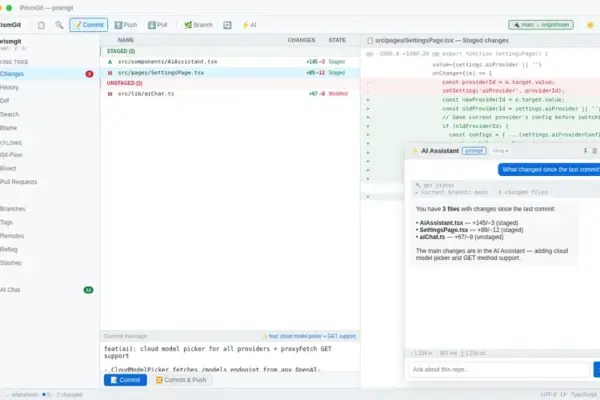This screenshot has height=400, width=600.
Task: Click the blue user message bubble
Action: point(549,170)
